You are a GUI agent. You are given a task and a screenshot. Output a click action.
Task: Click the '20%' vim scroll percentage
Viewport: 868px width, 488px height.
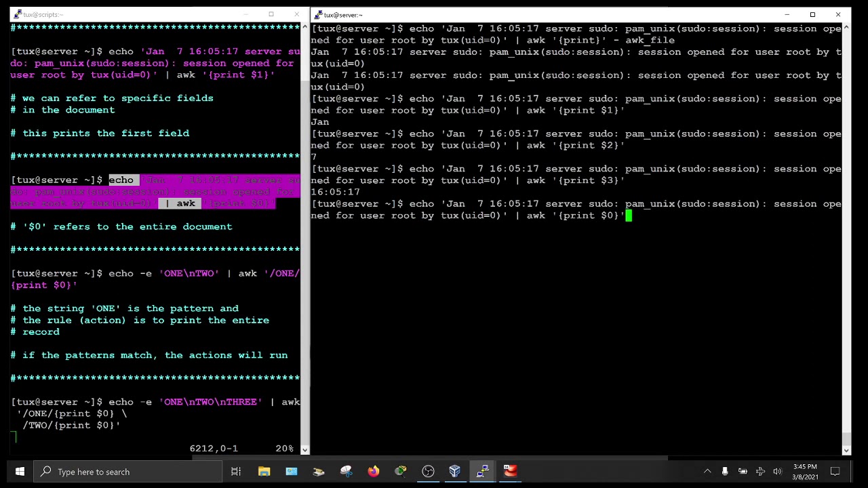(285, 448)
